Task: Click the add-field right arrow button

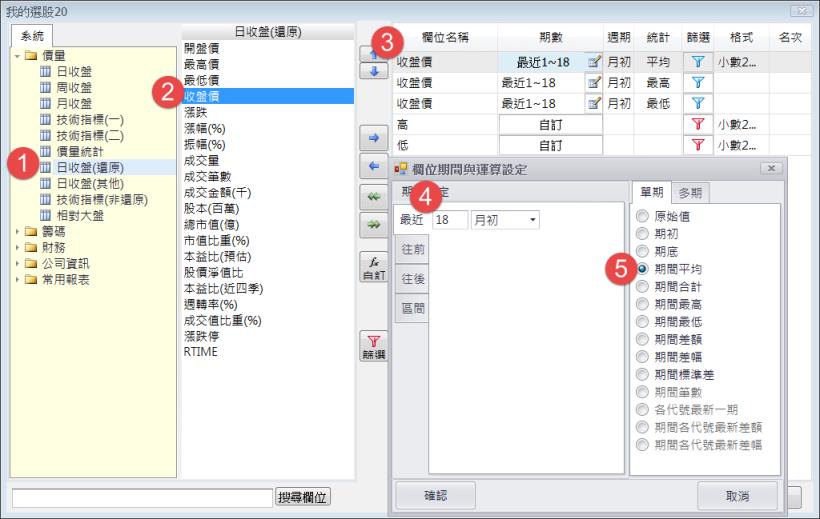Action: click(374, 138)
